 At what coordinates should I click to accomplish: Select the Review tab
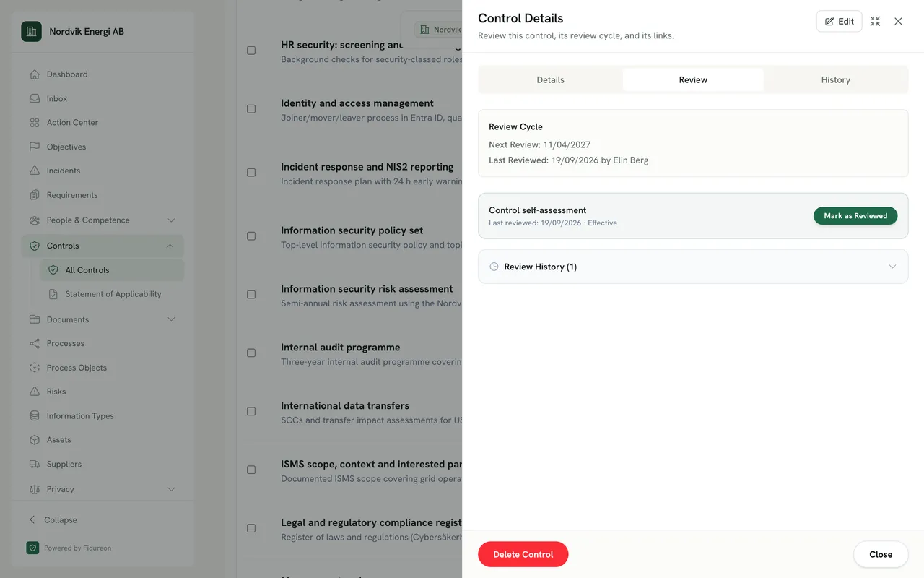click(693, 80)
